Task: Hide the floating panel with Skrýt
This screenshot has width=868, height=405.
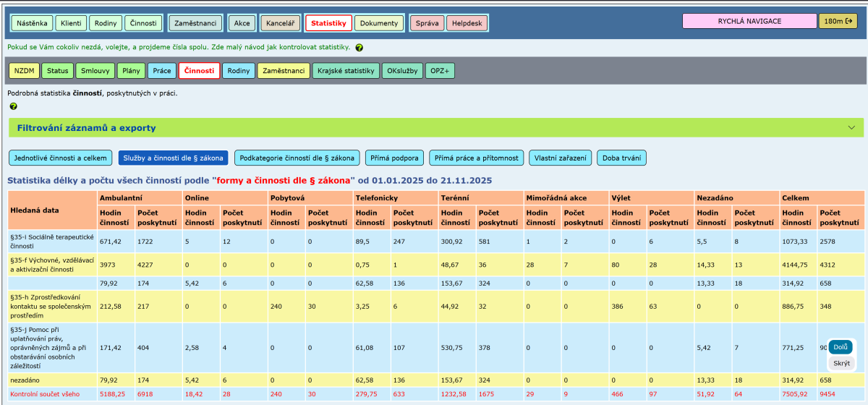Action: click(x=841, y=363)
